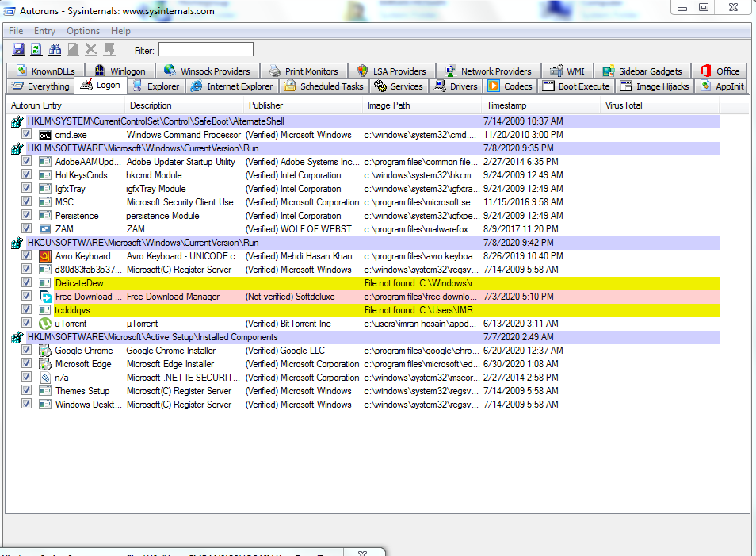Click the Jump to Entry toolbar icon
Viewport: 756px width, 556px height.
click(x=110, y=49)
